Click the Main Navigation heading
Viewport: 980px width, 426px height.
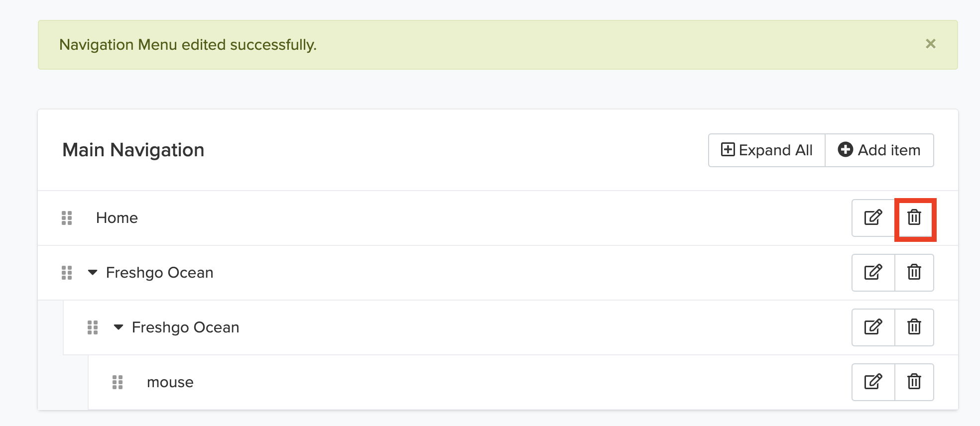133,150
